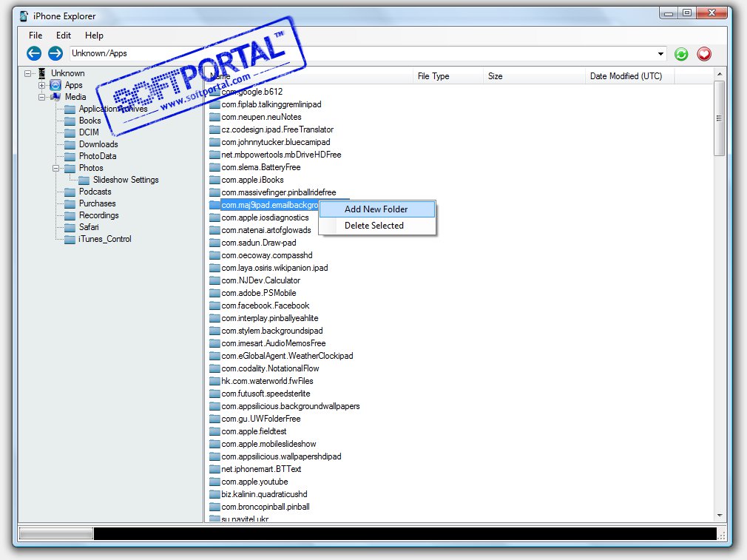
Task: Click folder icon of com.oecoway.compasshd
Action: [214, 256]
